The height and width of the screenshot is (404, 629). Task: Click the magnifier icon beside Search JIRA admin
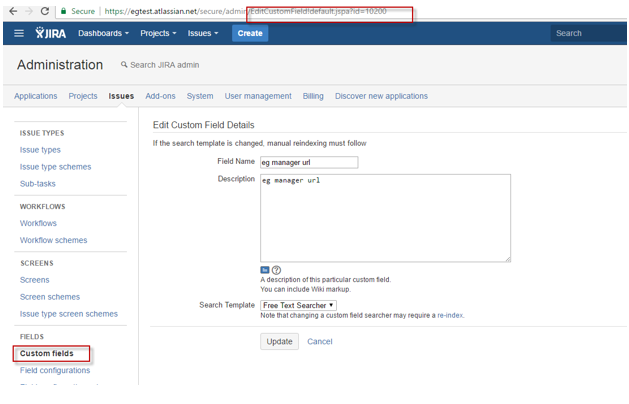pos(124,65)
